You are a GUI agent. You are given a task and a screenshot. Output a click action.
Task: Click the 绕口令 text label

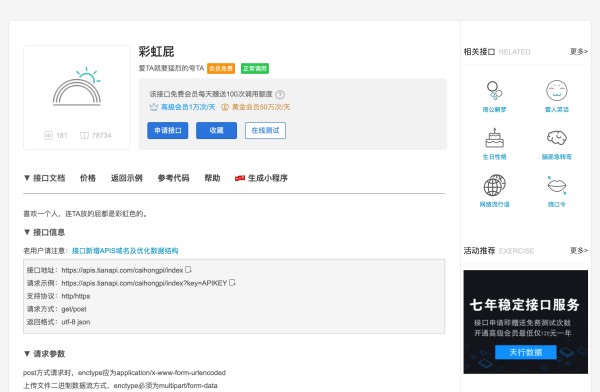coord(556,204)
